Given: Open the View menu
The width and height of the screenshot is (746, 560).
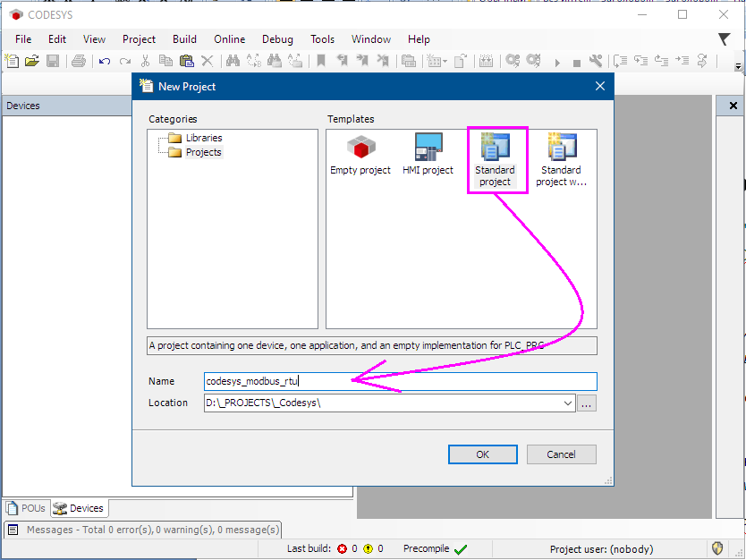Looking at the screenshot, I should (x=94, y=39).
